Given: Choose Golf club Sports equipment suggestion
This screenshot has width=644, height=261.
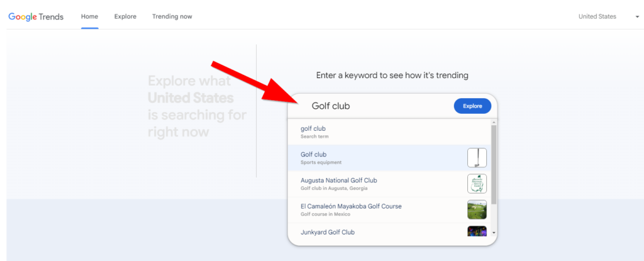Looking at the screenshot, I should tap(377, 158).
